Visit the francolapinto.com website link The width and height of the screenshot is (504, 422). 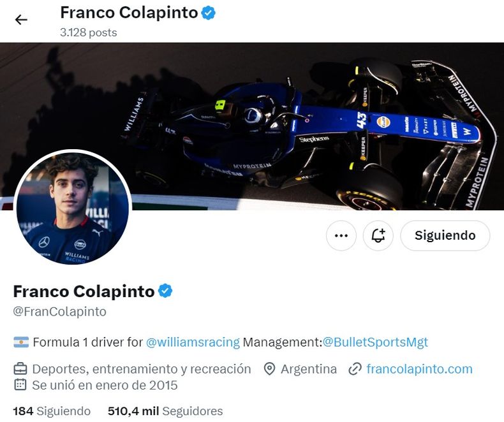(x=419, y=369)
